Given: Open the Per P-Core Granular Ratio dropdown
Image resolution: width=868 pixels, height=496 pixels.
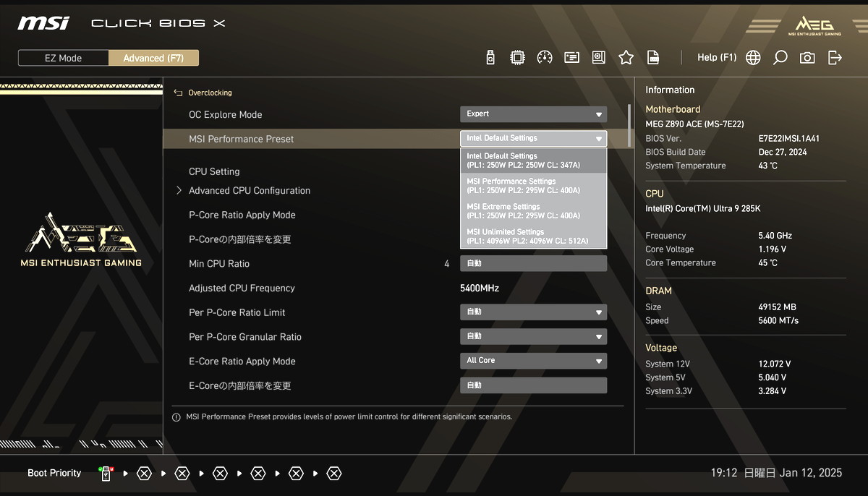Looking at the screenshot, I should [x=533, y=337].
